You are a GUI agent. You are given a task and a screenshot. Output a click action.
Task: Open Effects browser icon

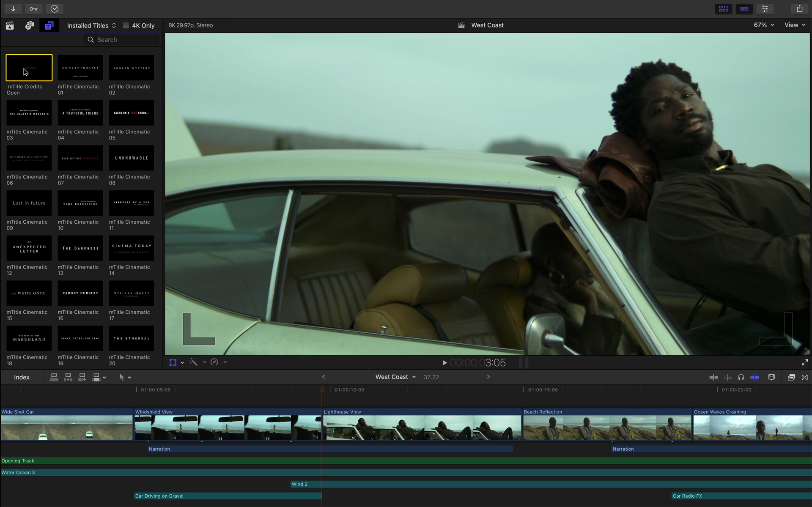point(791,377)
